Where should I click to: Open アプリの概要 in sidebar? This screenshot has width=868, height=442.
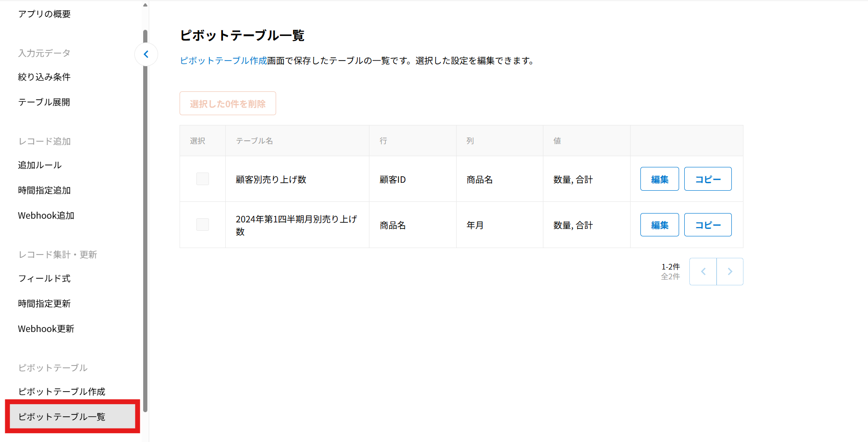click(44, 14)
